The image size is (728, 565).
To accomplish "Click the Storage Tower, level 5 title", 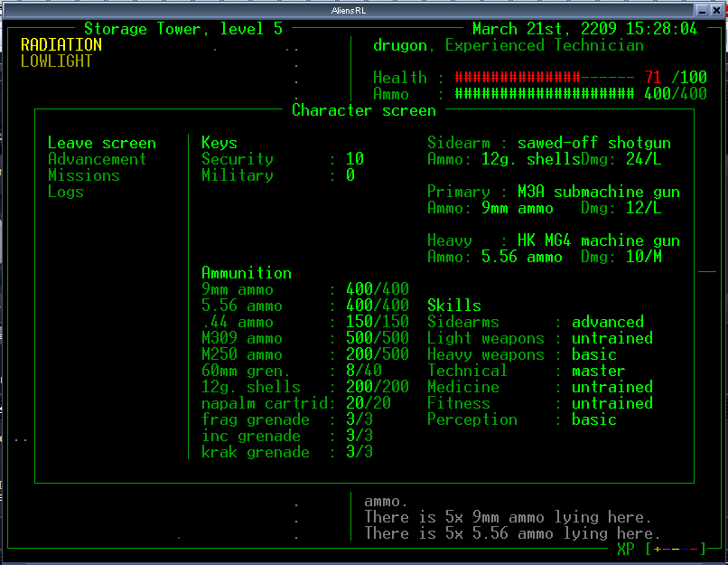I will pyautogui.click(x=183, y=29).
